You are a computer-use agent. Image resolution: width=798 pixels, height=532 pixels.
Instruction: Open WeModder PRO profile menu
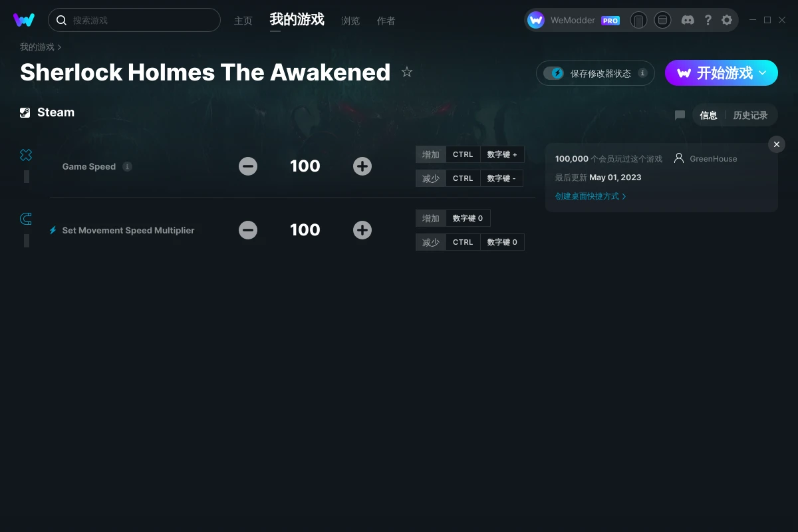(573, 20)
